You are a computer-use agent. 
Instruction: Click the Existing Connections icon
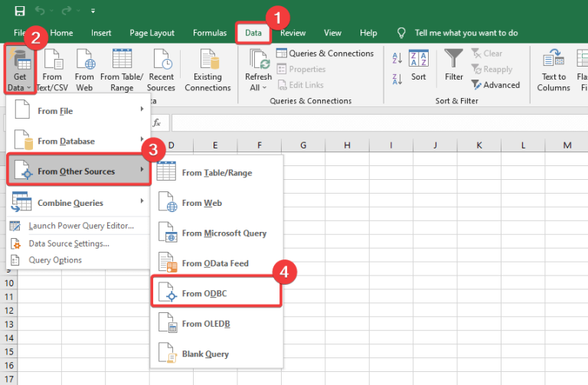pyautogui.click(x=207, y=60)
